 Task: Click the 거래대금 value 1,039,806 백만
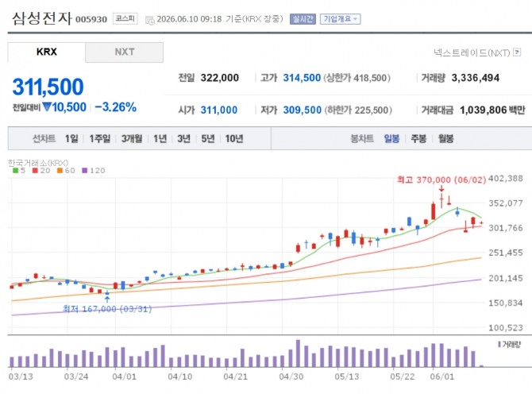[492, 110]
